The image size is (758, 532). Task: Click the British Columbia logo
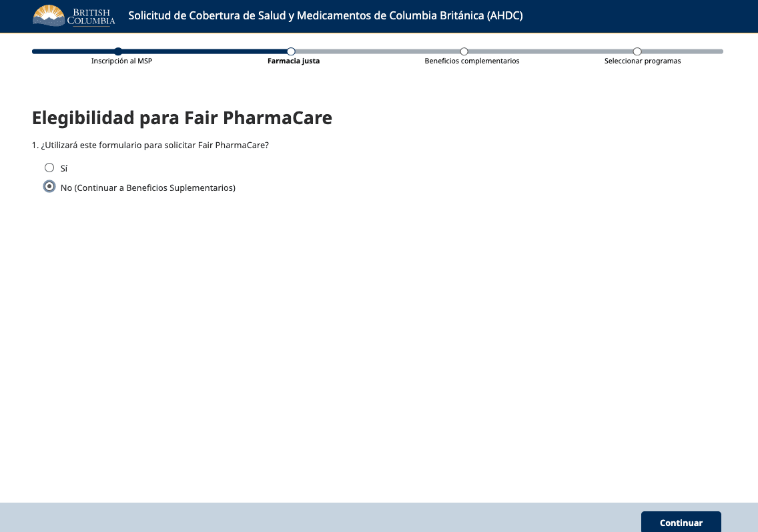tap(74, 16)
